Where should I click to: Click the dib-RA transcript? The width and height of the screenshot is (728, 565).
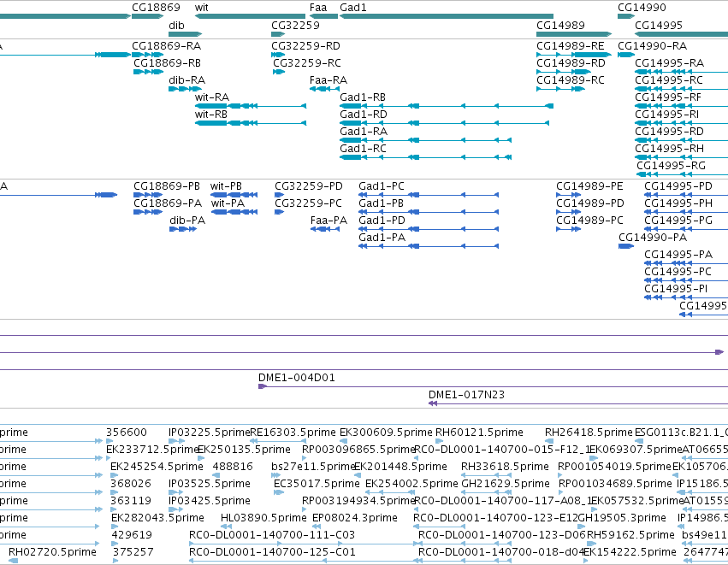click(x=186, y=89)
